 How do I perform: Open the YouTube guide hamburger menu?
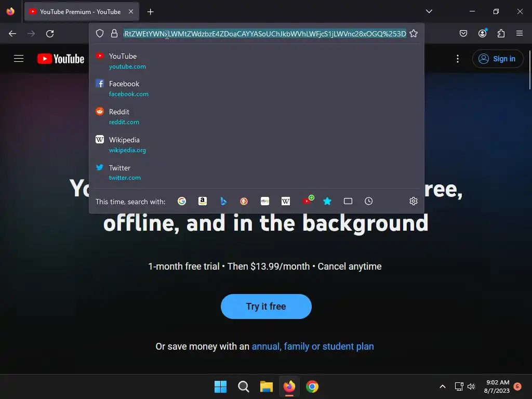pos(19,59)
